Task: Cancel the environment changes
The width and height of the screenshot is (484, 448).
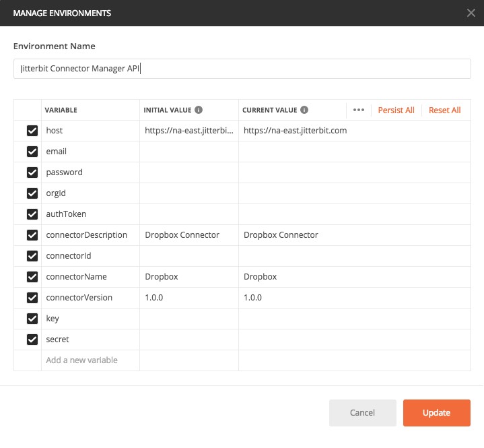Action: tap(362, 413)
